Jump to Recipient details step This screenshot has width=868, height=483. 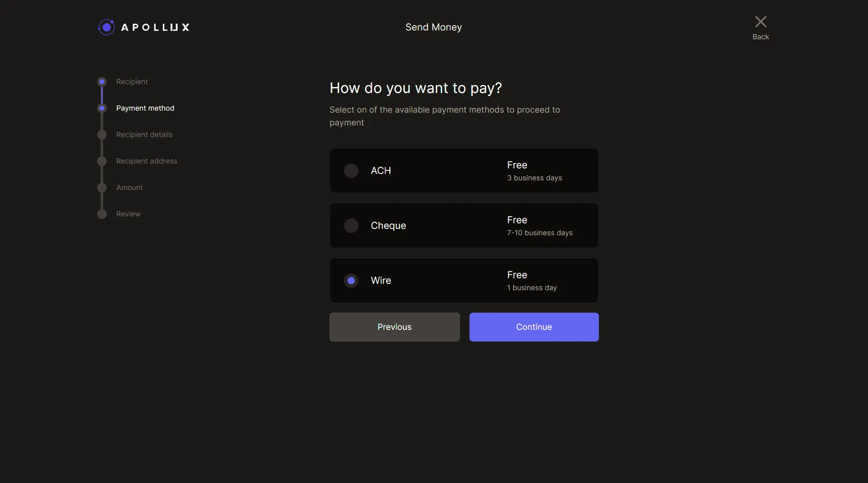(144, 135)
